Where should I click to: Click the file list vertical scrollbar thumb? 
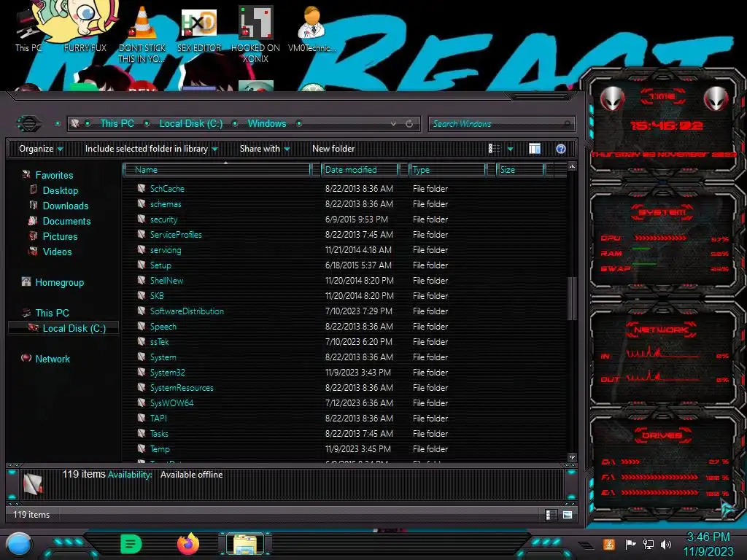pyautogui.click(x=572, y=298)
